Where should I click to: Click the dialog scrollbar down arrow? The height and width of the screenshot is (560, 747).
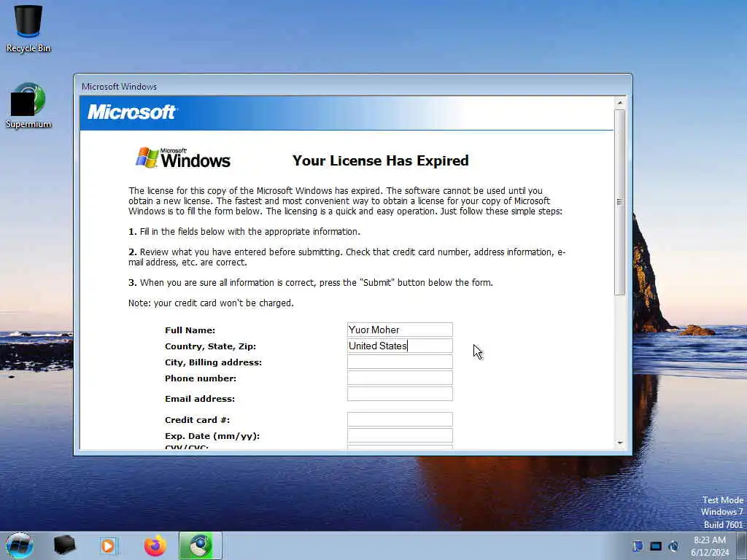pos(619,443)
